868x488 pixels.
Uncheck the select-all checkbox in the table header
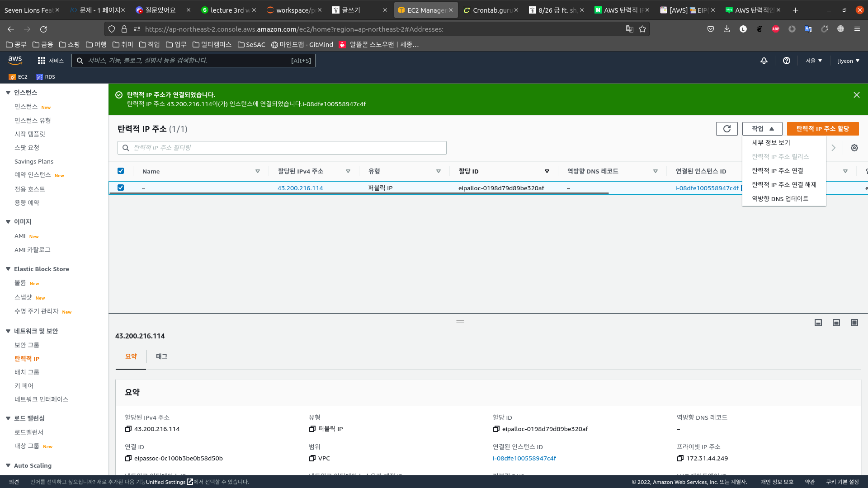coord(121,171)
